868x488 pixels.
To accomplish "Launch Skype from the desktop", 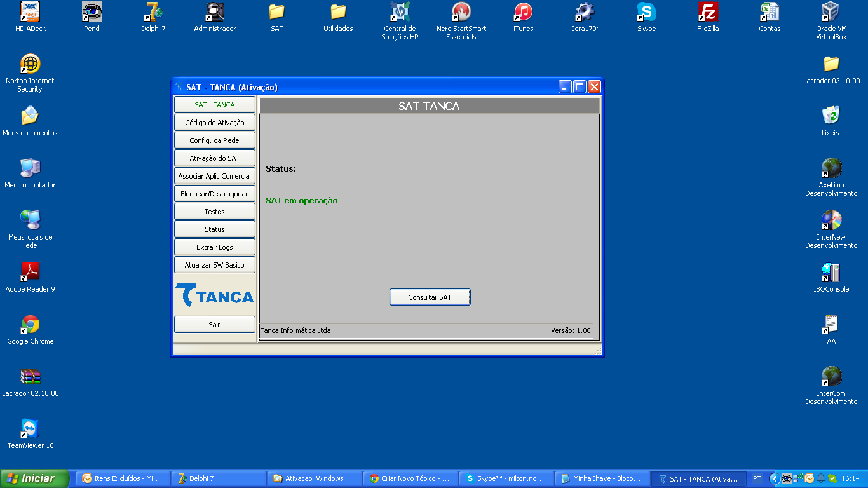I will tap(646, 17).
